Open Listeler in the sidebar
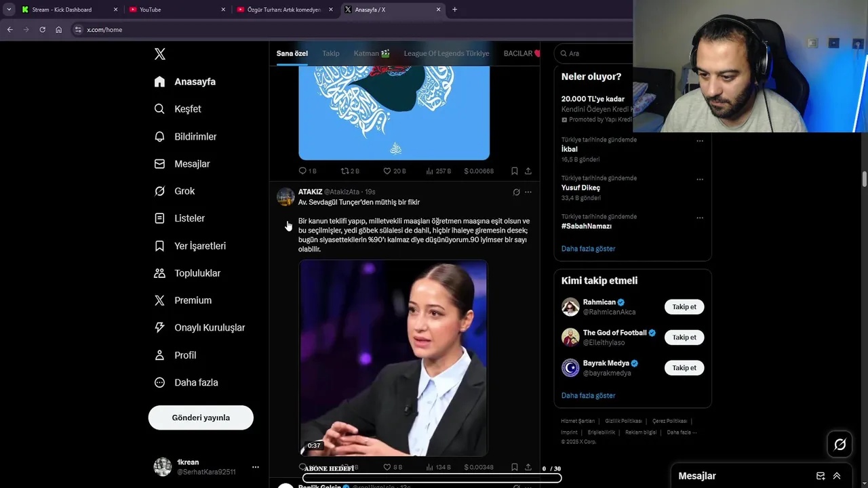The height and width of the screenshot is (488, 868). pos(179,218)
